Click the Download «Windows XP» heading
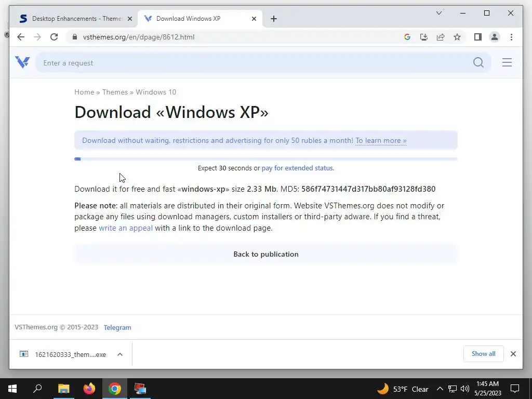 click(171, 112)
